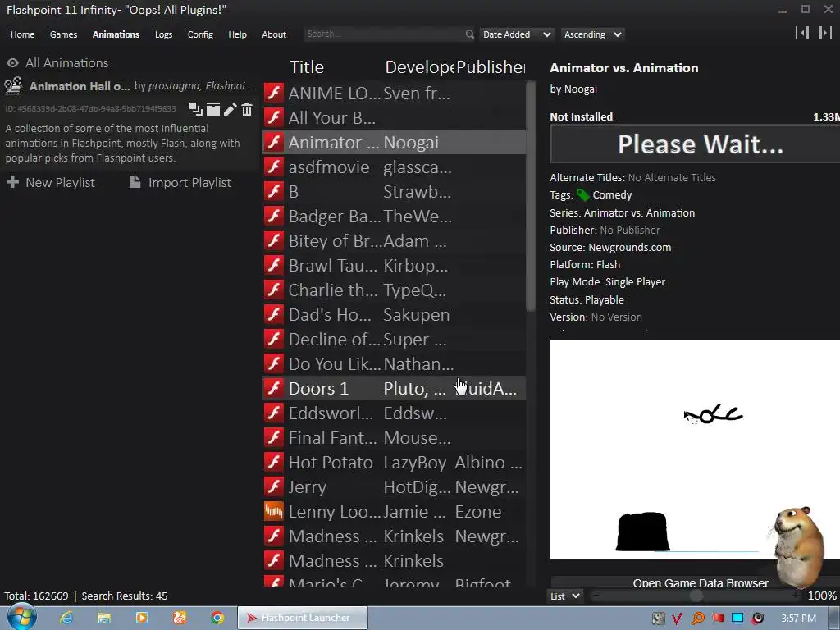The height and width of the screenshot is (630, 840).
Task: Click the Animator vs. Animation screenshot
Action: click(x=695, y=449)
